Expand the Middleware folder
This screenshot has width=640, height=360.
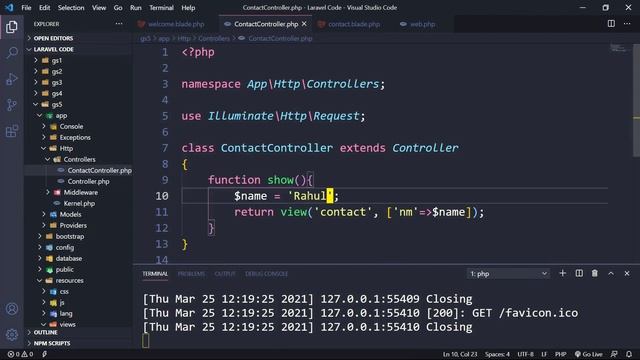(x=80, y=193)
